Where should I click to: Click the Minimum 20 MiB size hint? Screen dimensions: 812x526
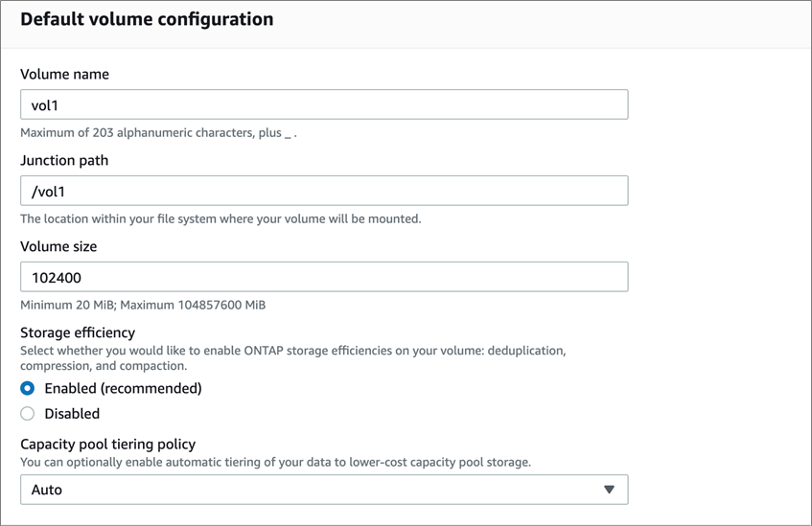pyautogui.click(x=143, y=305)
